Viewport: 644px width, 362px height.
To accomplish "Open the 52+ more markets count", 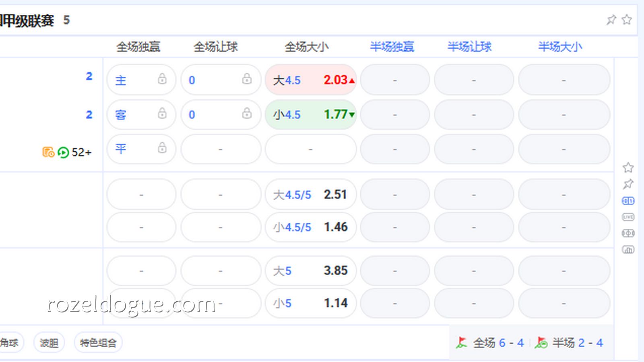I will click(82, 152).
